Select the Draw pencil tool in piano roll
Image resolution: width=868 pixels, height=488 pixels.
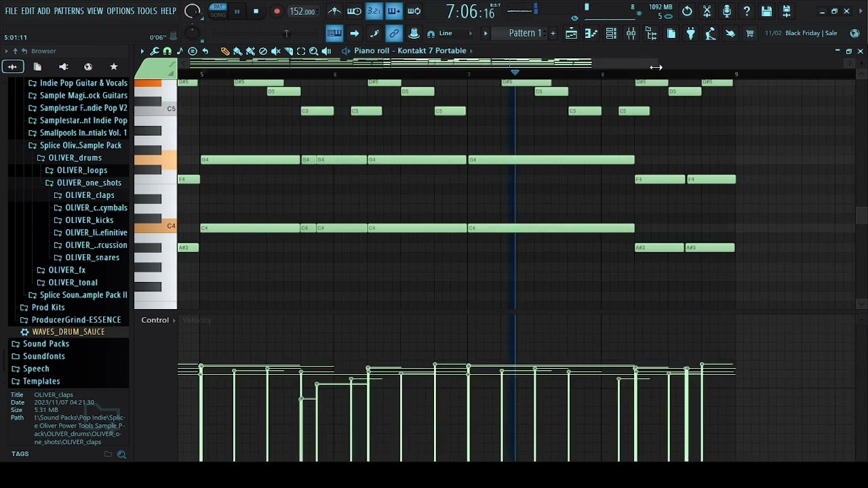click(225, 52)
